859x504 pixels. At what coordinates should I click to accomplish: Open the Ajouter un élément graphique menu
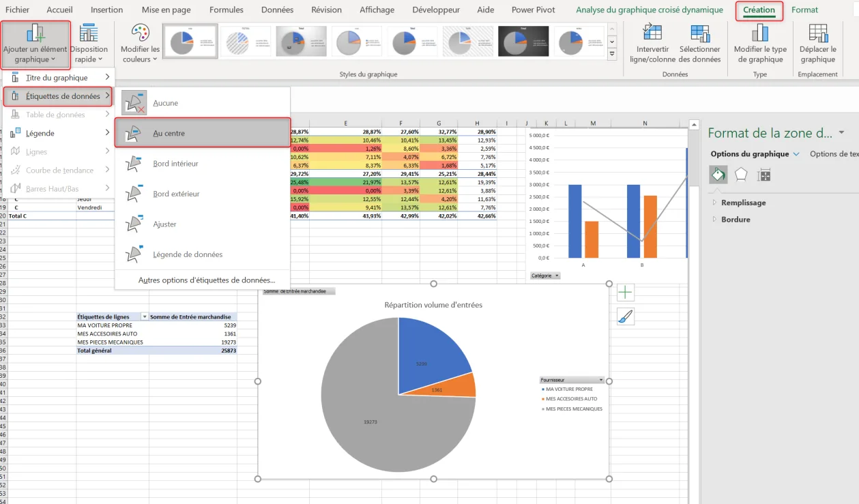[35, 44]
